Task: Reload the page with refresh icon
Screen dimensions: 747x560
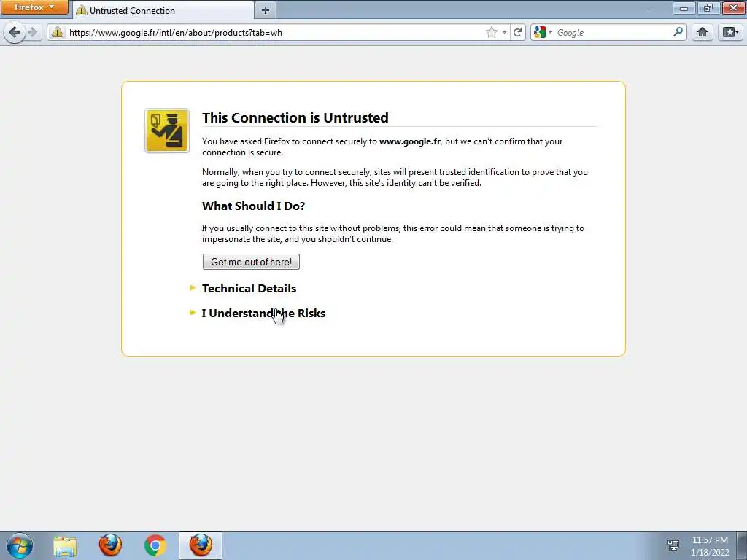Action: 517,32
